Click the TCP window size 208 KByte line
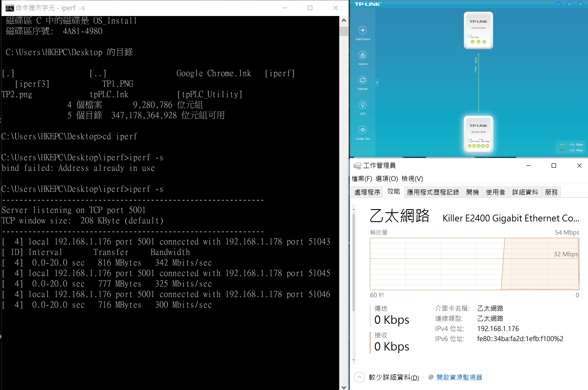This screenshot has width=588, height=390. point(83,221)
